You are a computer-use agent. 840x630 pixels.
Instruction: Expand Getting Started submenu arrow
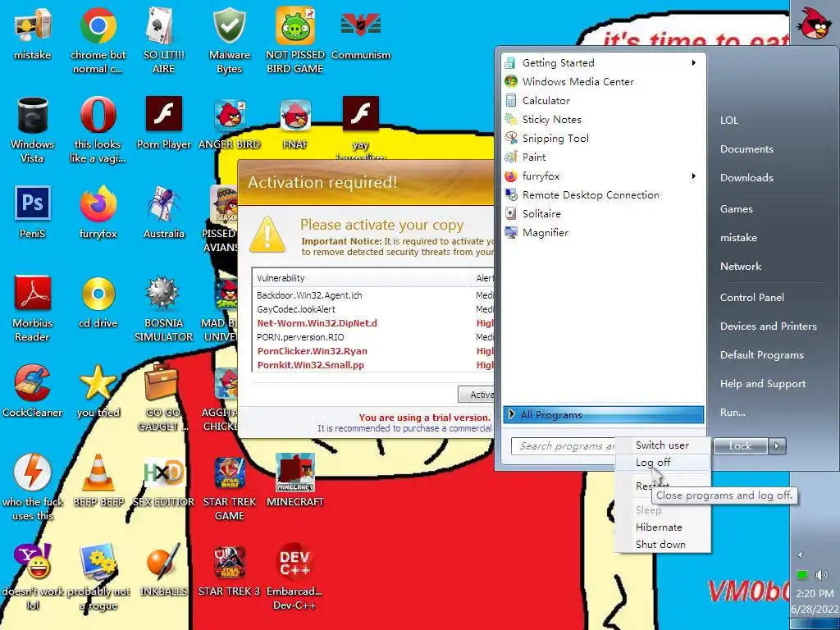point(694,62)
